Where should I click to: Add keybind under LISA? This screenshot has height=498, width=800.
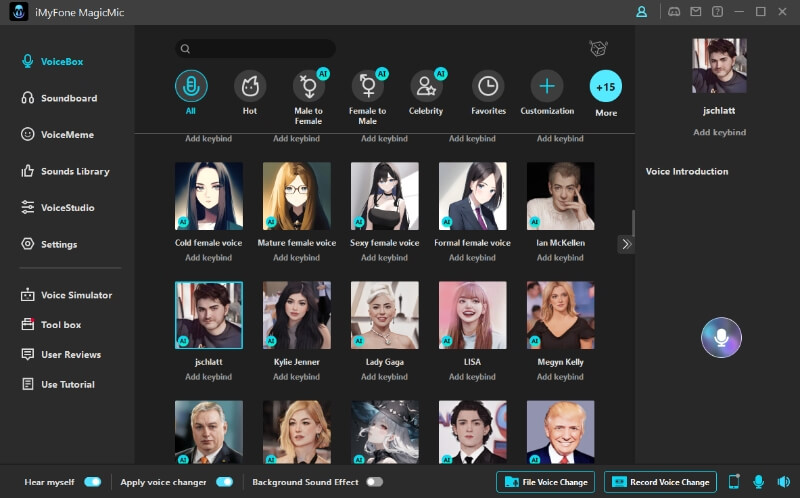point(472,377)
